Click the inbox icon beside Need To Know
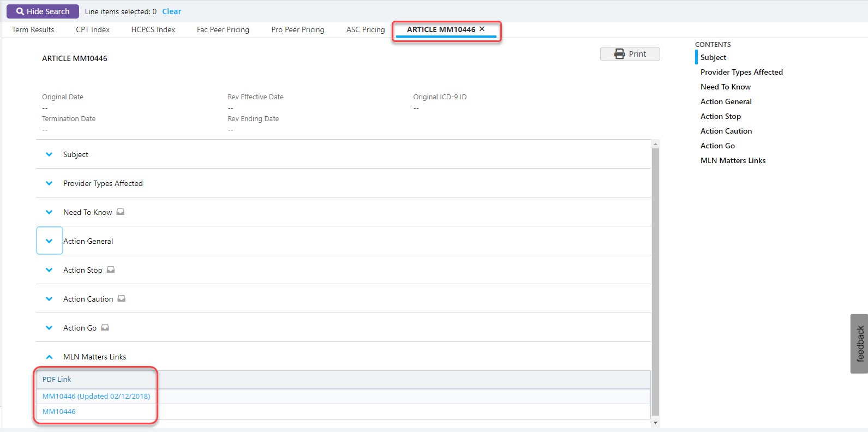 (121, 212)
